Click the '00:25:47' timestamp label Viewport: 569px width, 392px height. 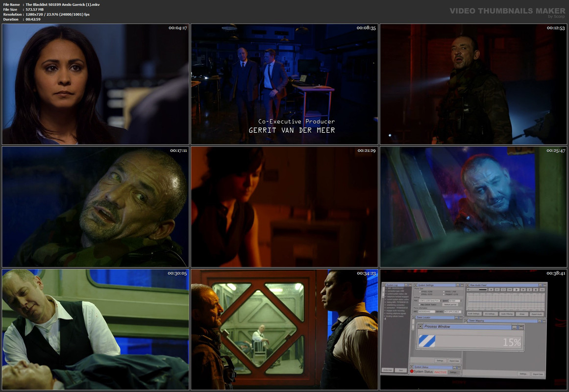click(556, 150)
